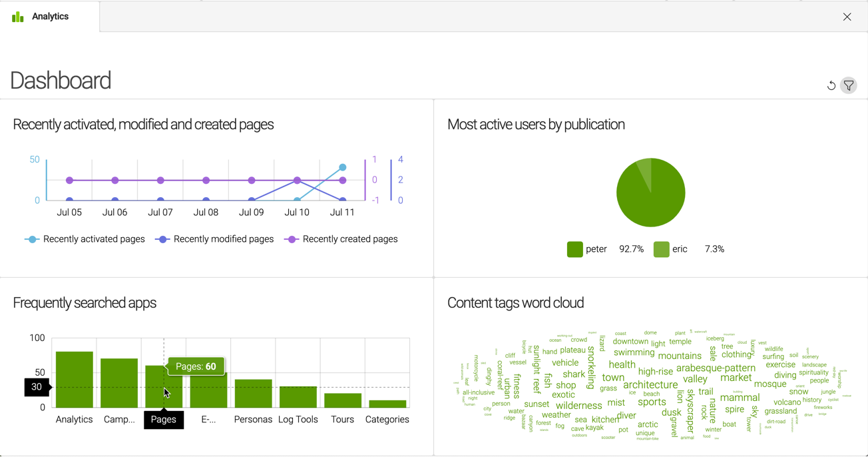Toggle the Recently created pages legend

tap(341, 238)
